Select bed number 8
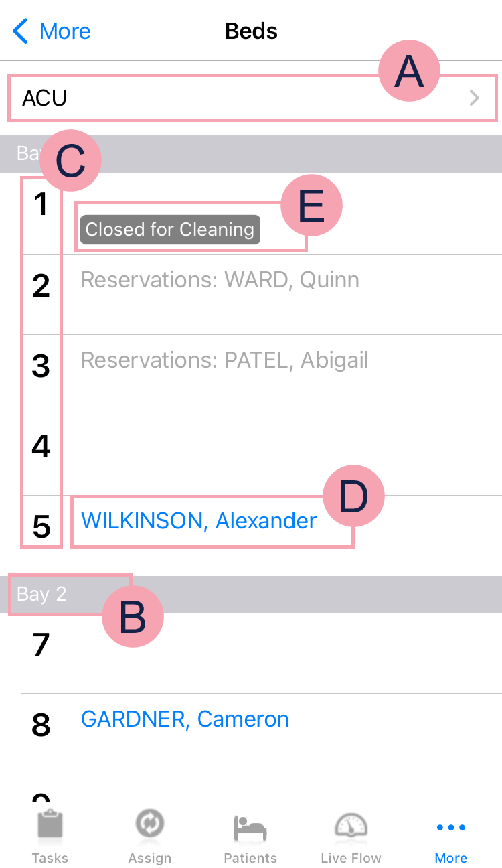The width and height of the screenshot is (502, 868). pyautogui.click(x=41, y=725)
